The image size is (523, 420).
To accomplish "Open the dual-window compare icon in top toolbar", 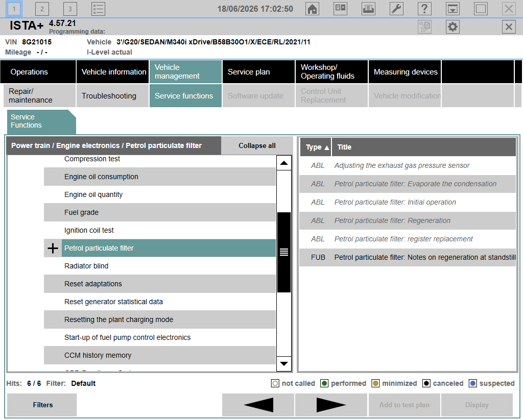I will [340, 9].
